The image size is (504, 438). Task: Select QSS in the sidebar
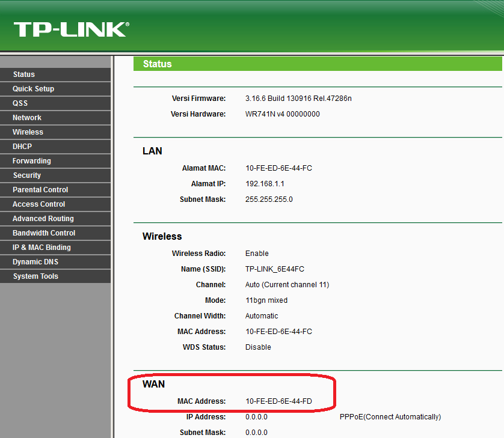[x=55, y=103]
